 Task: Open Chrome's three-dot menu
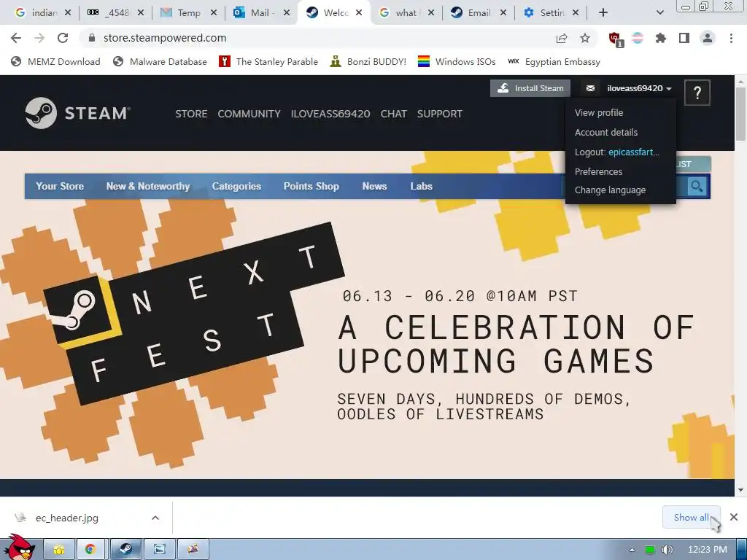click(731, 38)
